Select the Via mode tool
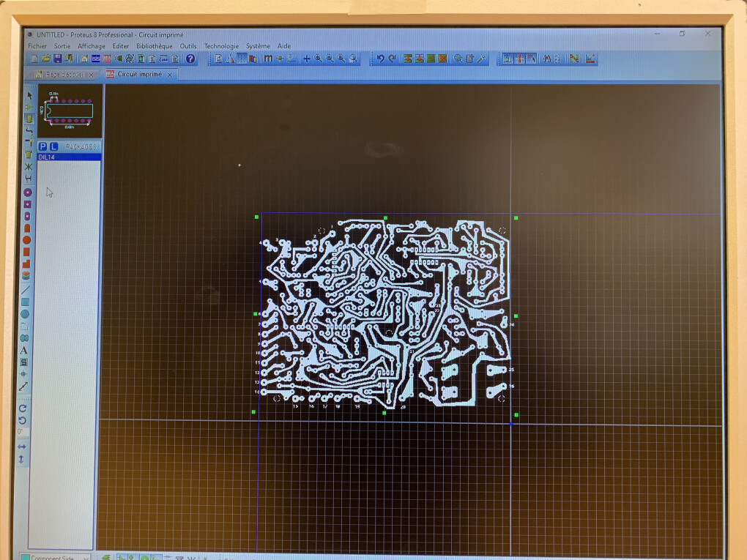This screenshot has width=747, height=560. click(x=29, y=143)
